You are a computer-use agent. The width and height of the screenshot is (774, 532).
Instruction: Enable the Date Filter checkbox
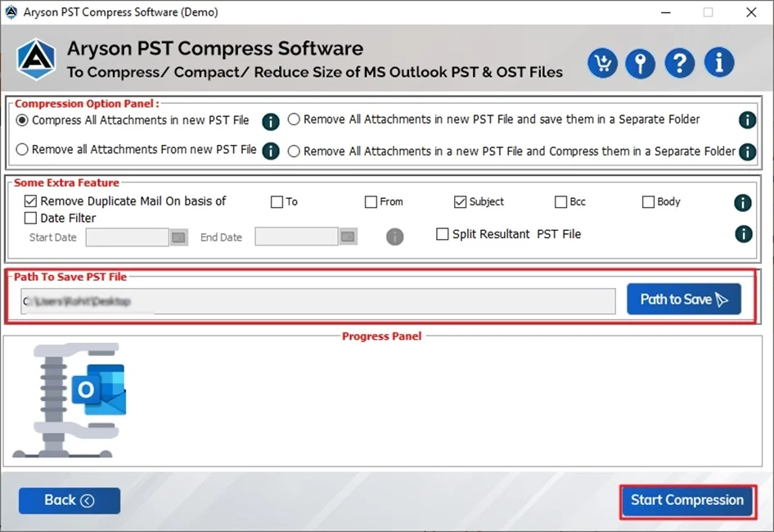pos(30,218)
